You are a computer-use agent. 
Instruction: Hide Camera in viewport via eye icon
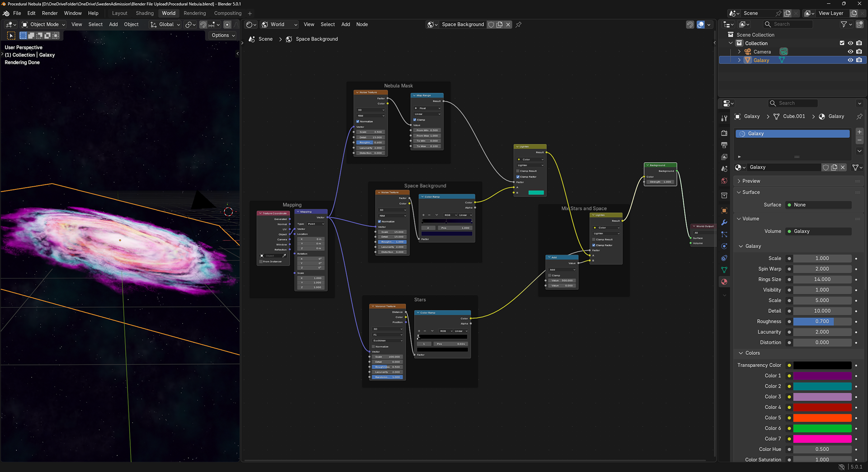tap(850, 52)
